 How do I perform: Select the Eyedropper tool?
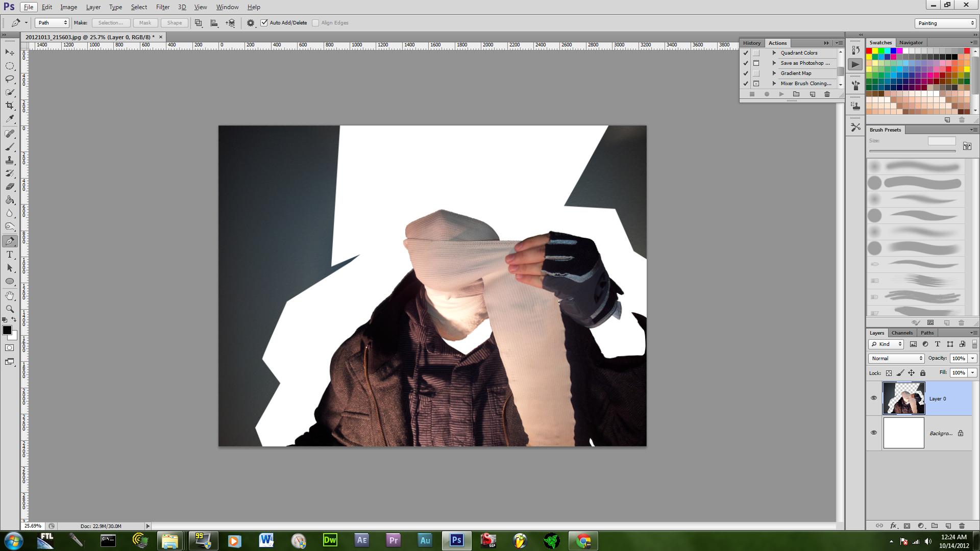(x=10, y=119)
